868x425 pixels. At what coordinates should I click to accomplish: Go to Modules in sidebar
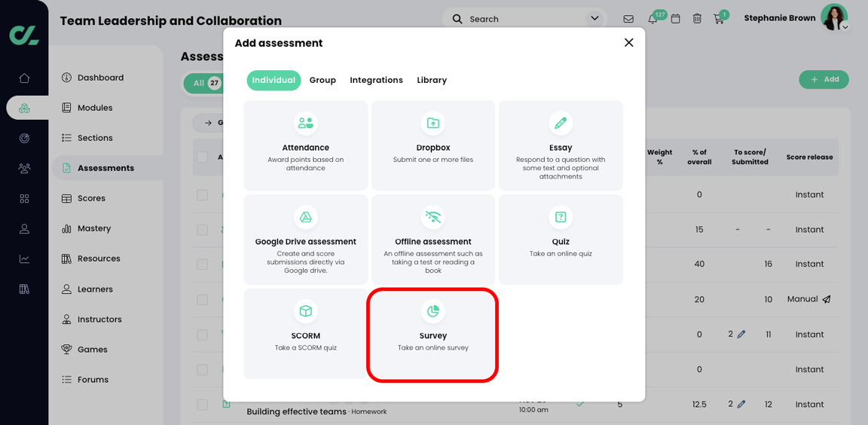(94, 107)
